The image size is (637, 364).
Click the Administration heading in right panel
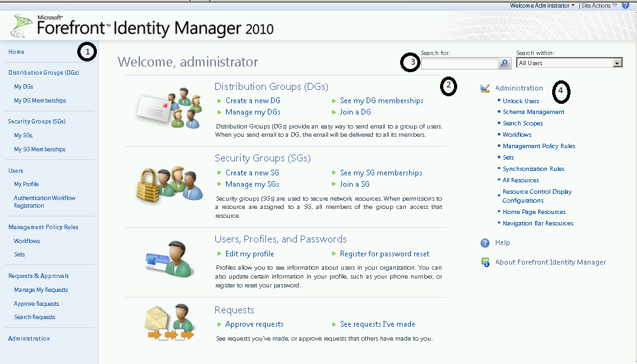coord(519,88)
